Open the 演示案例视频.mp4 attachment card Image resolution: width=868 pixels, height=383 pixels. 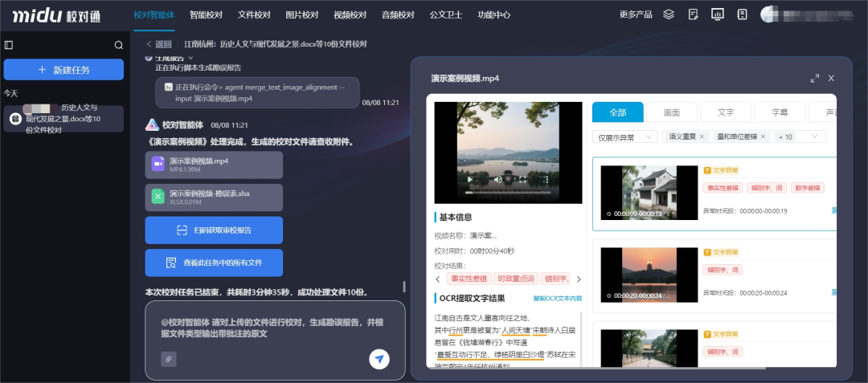pyautogui.click(x=214, y=165)
